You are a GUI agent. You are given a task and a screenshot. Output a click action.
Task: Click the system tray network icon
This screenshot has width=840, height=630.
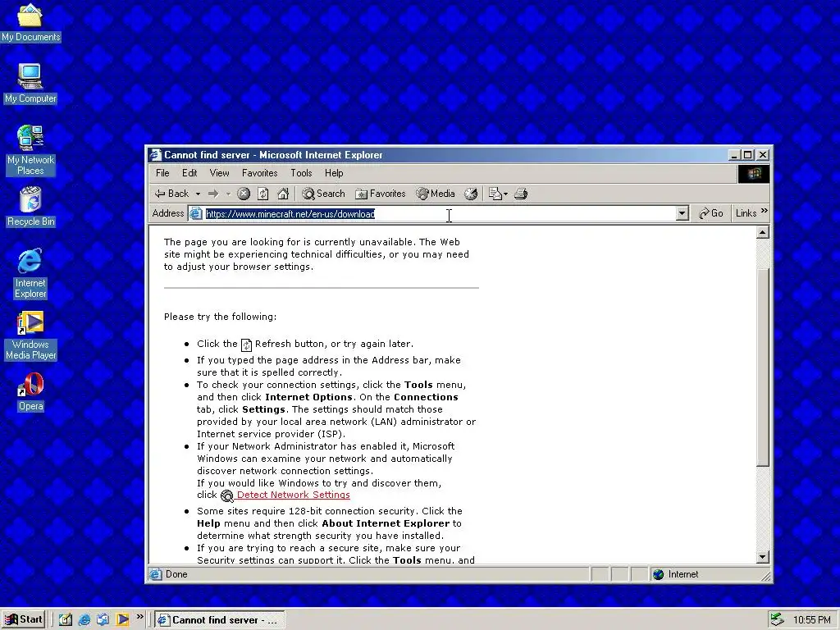point(777,620)
